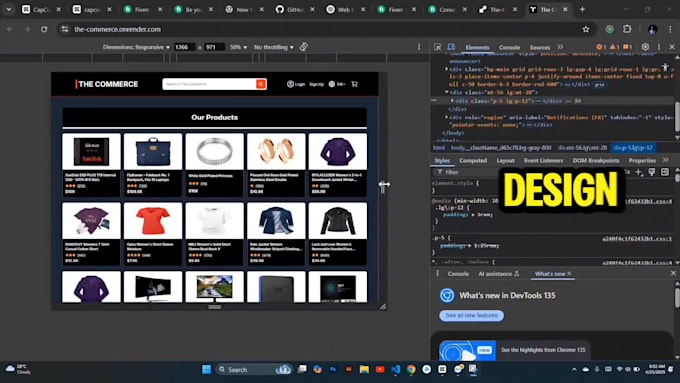Select the Styles tab
Image resolution: width=680 pixels, height=383 pixels.
pos(442,160)
